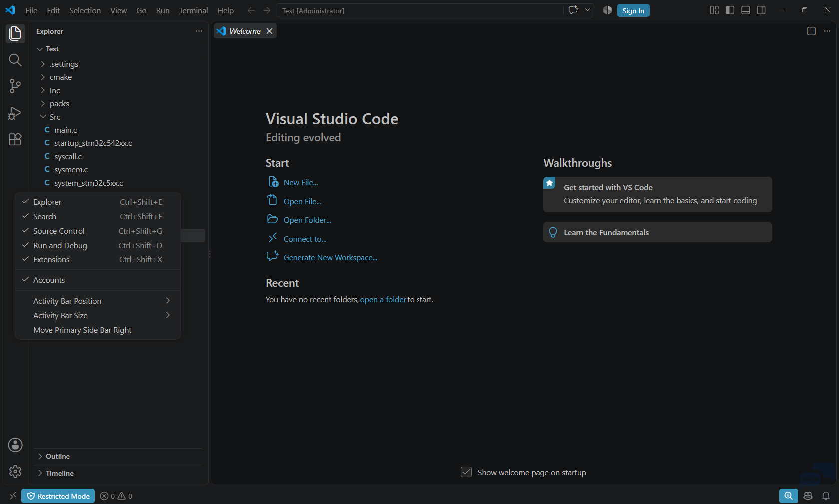Open the zoom status bar icon

[x=788, y=496]
